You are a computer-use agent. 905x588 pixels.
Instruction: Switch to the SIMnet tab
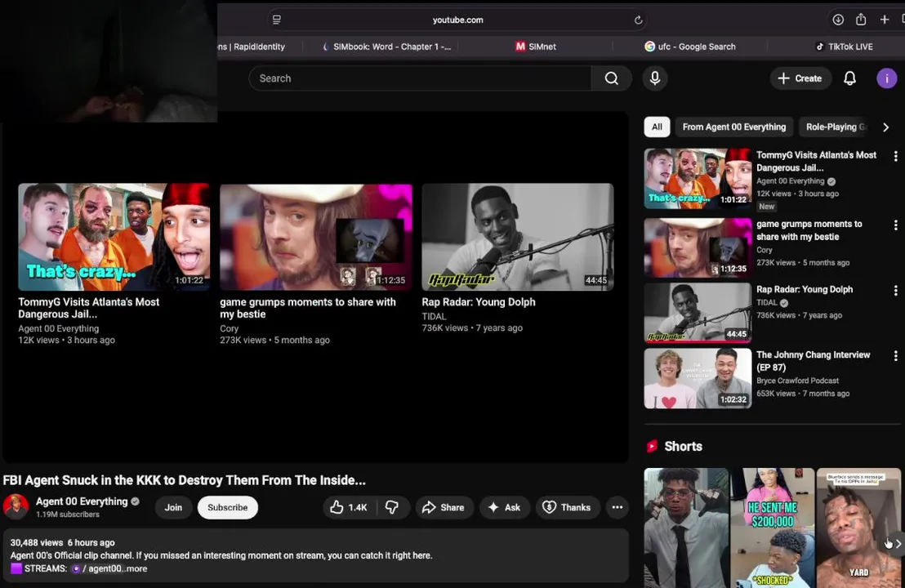point(536,47)
